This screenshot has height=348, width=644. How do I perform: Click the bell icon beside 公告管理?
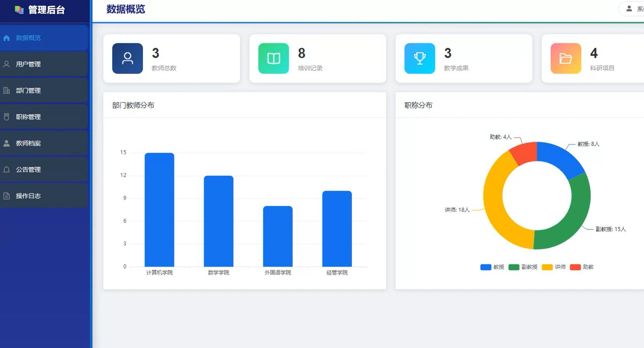7,169
